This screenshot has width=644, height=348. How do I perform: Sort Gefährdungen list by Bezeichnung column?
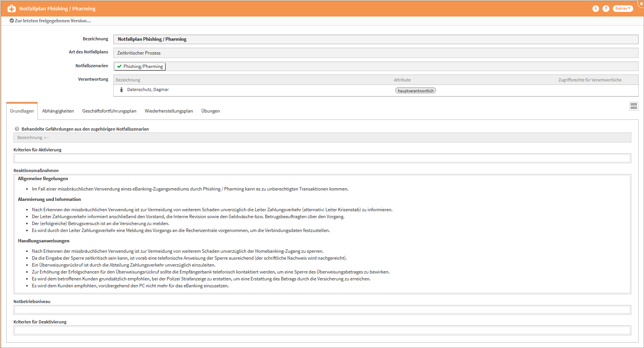click(30, 138)
